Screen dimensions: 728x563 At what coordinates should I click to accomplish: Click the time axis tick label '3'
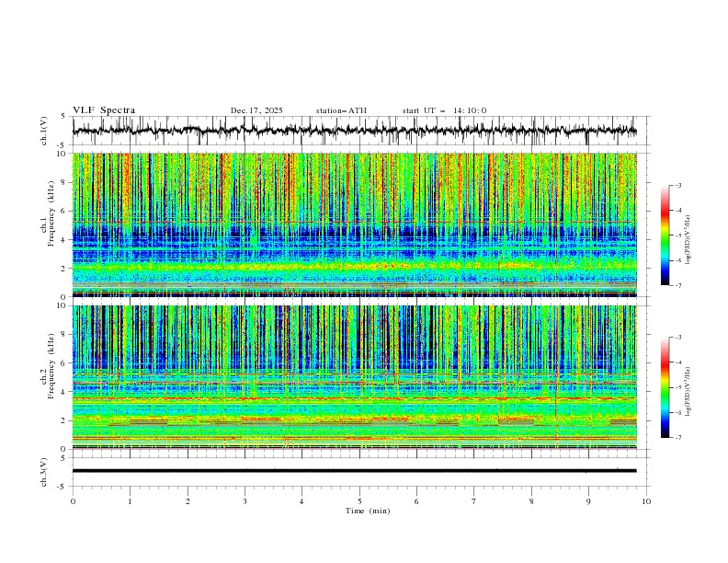245,501
